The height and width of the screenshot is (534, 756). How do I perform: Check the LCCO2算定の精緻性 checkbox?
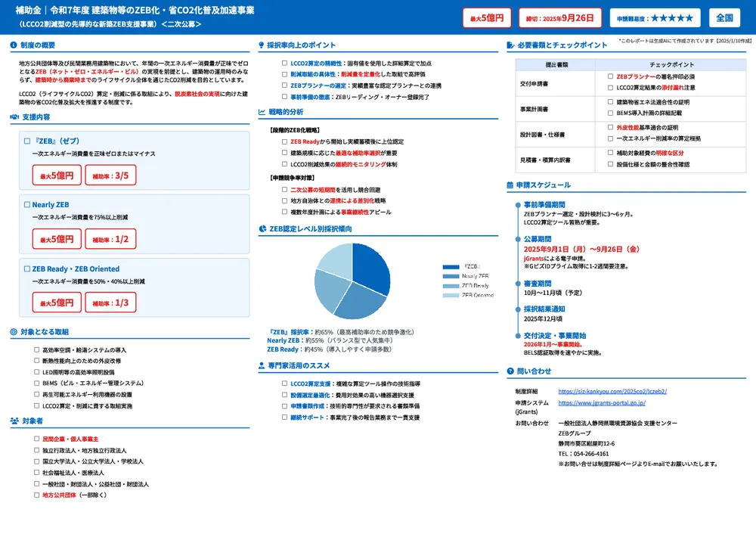tap(284, 64)
